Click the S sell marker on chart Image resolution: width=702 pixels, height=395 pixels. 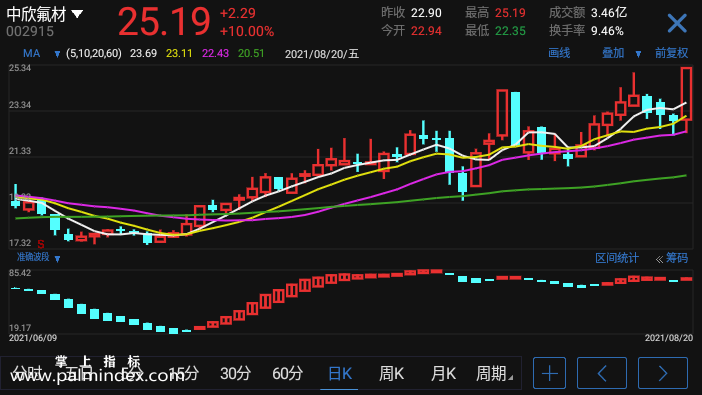point(41,244)
